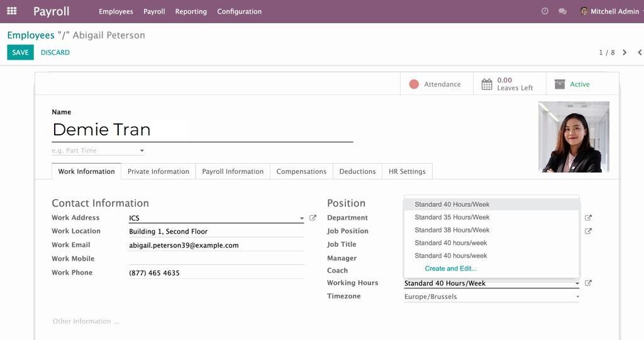This screenshot has height=340, width=644.
Task: Open the conversations chat icon
Action: coord(562,11)
